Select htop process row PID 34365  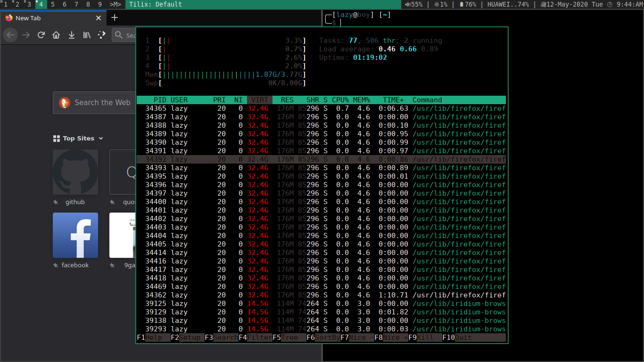point(321,108)
